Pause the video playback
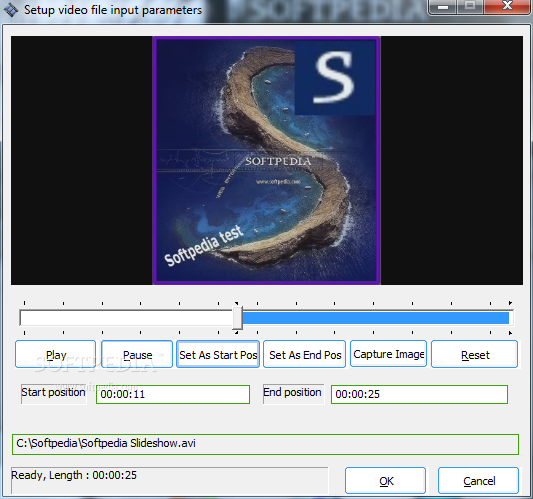The height and width of the screenshot is (499, 533). (x=137, y=354)
